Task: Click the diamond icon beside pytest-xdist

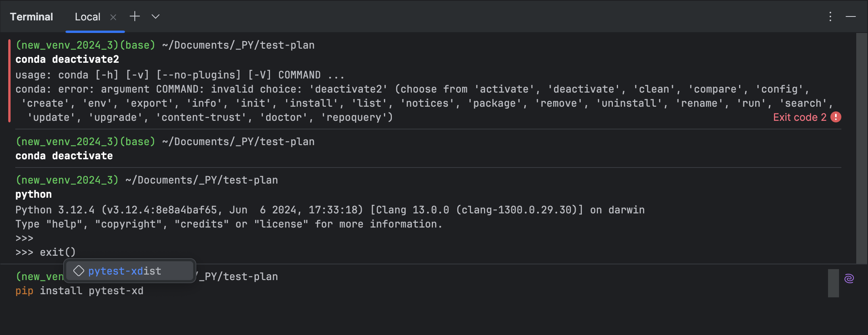Action: pos(79,271)
